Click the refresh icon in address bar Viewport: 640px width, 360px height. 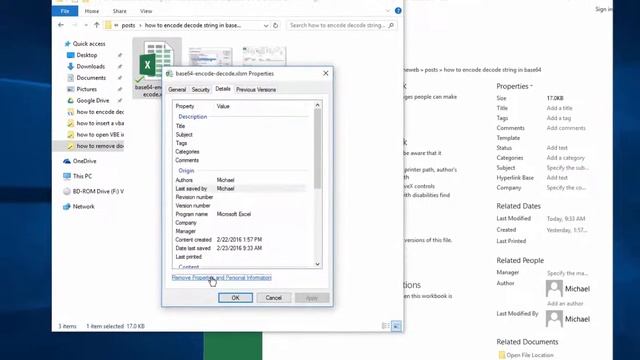point(276,25)
